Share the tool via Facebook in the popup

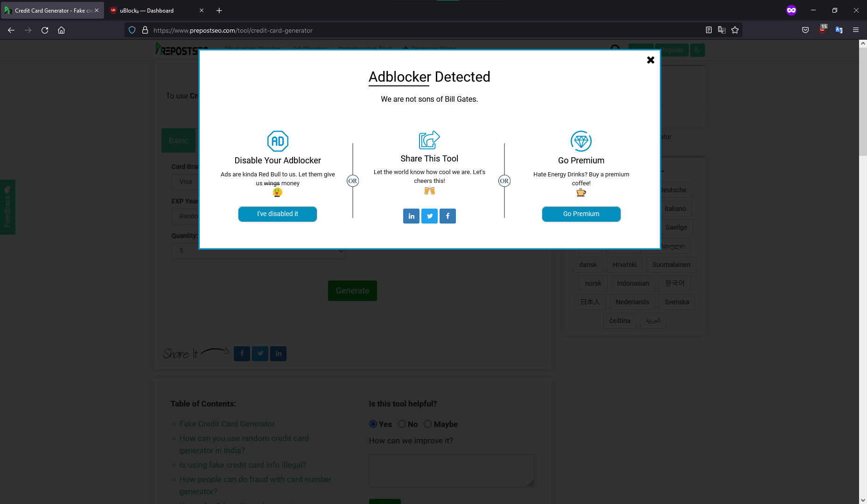click(447, 216)
